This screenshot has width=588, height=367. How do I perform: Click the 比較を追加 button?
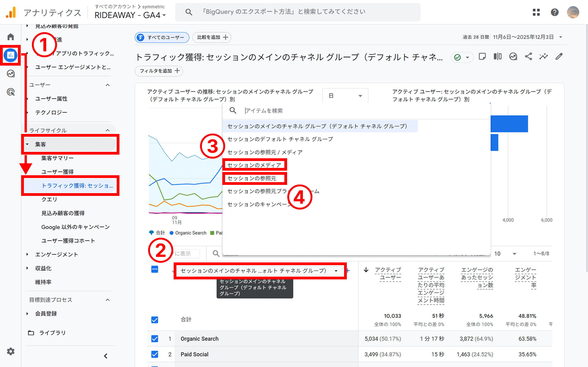point(211,37)
